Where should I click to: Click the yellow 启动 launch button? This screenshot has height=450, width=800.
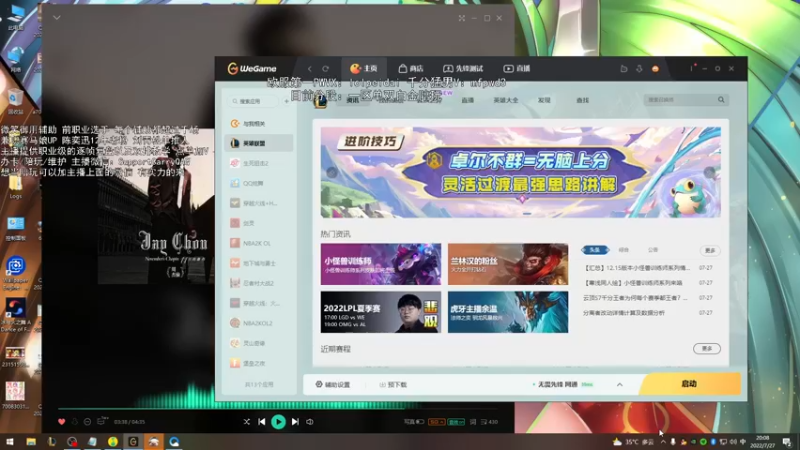[689, 384]
